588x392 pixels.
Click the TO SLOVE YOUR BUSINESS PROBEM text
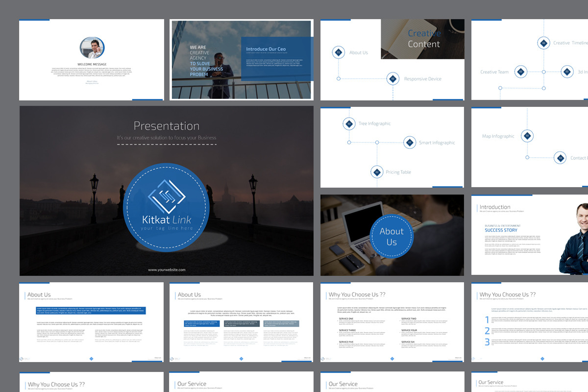point(206,69)
